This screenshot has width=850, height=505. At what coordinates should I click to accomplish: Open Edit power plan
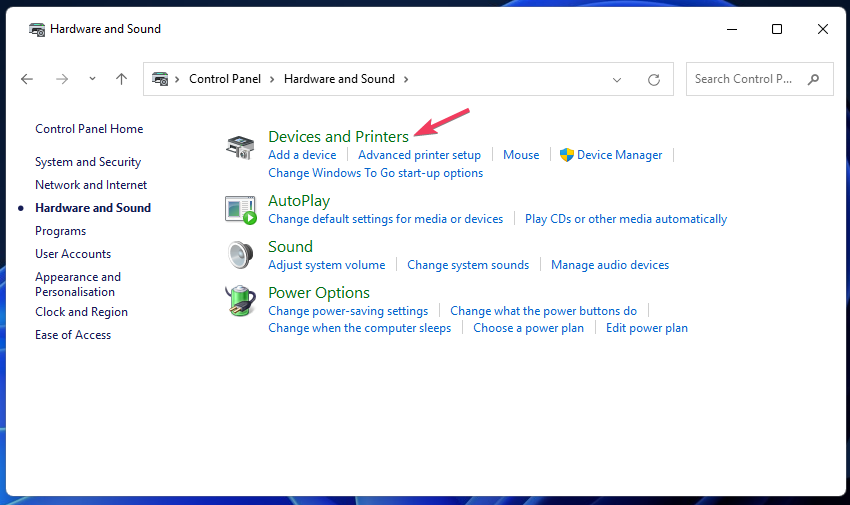[647, 328]
